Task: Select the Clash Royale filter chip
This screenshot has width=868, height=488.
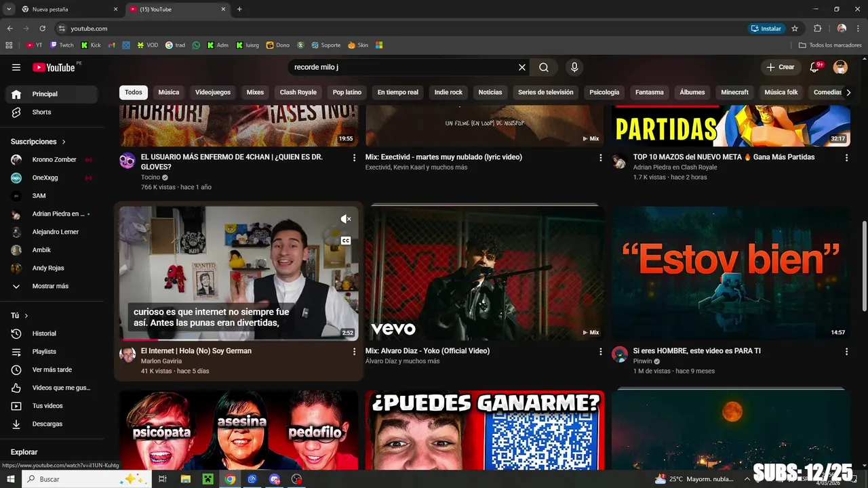Action: pos(298,92)
